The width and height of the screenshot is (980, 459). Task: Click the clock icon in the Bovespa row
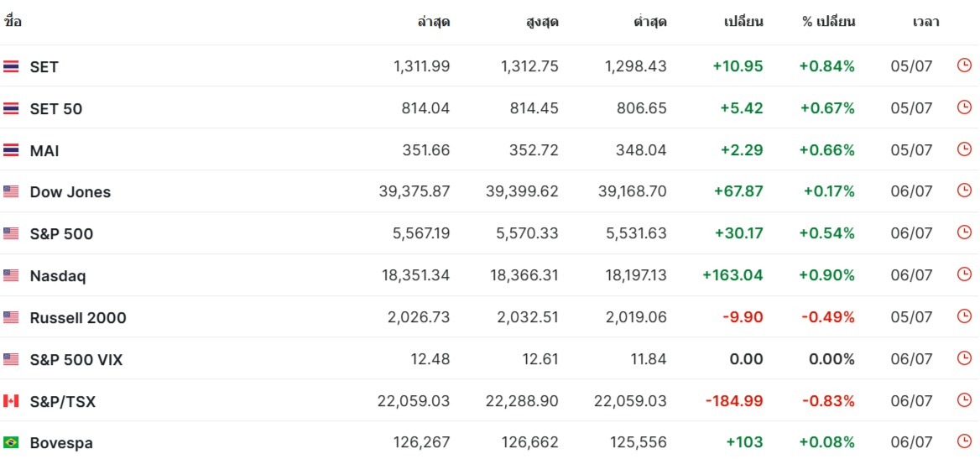964,441
